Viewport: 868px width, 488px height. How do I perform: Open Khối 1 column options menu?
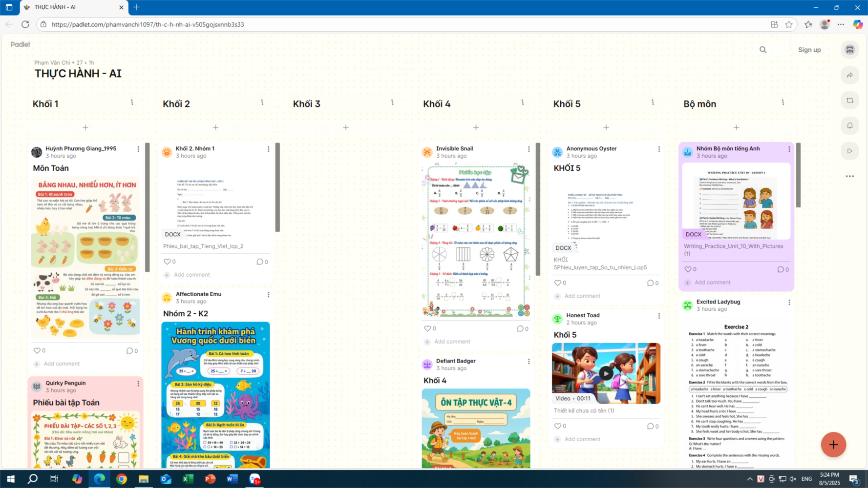[x=132, y=102]
